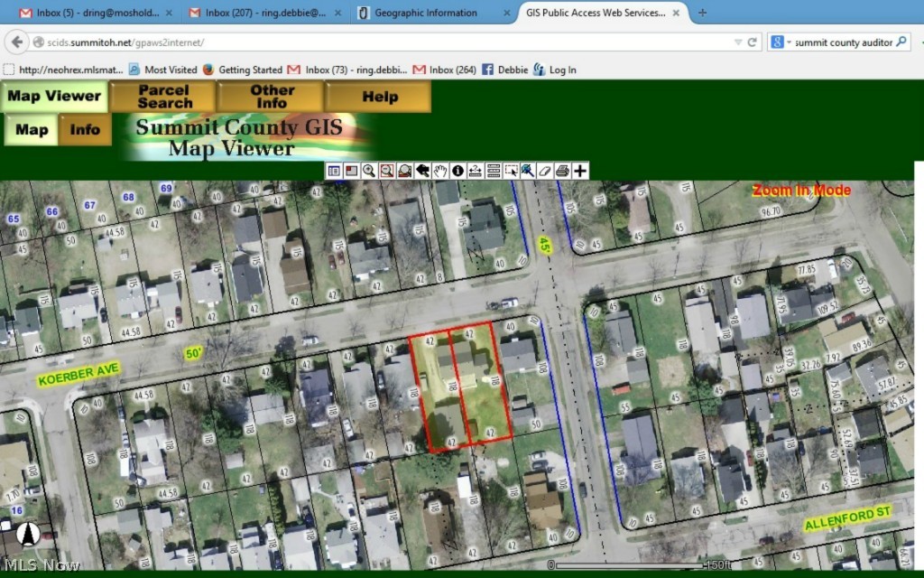Enable the select-by-rectangle tool
The width and height of the screenshot is (924, 578).
(x=511, y=170)
